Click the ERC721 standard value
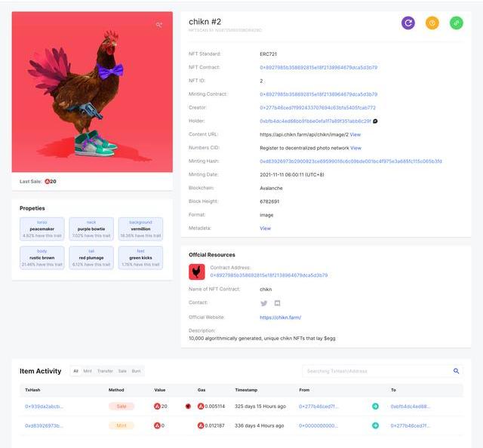This screenshot has width=483, height=448. [x=269, y=54]
